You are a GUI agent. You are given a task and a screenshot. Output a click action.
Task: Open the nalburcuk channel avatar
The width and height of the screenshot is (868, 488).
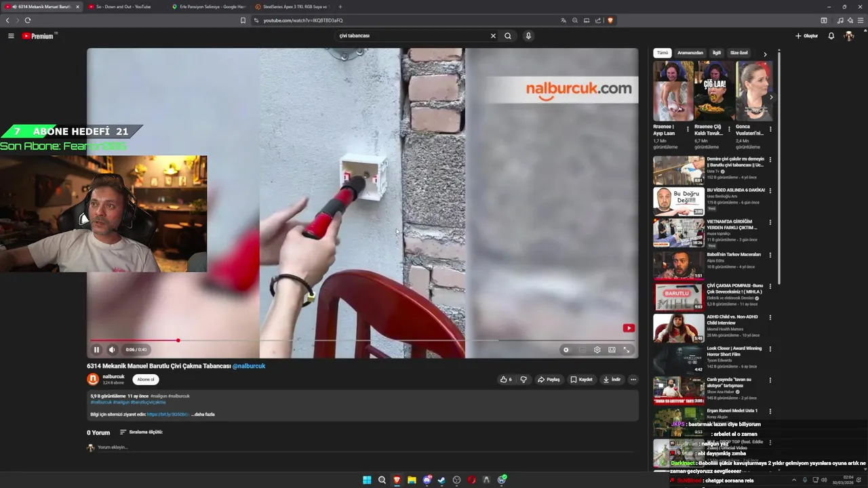click(x=93, y=379)
